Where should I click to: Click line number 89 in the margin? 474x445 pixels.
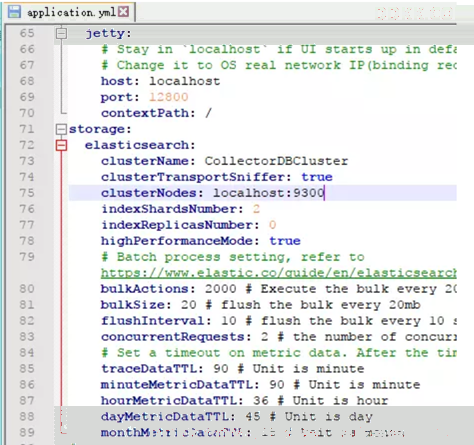click(27, 433)
